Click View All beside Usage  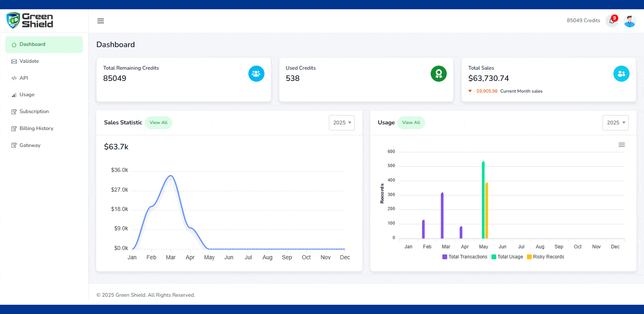point(411,123)
